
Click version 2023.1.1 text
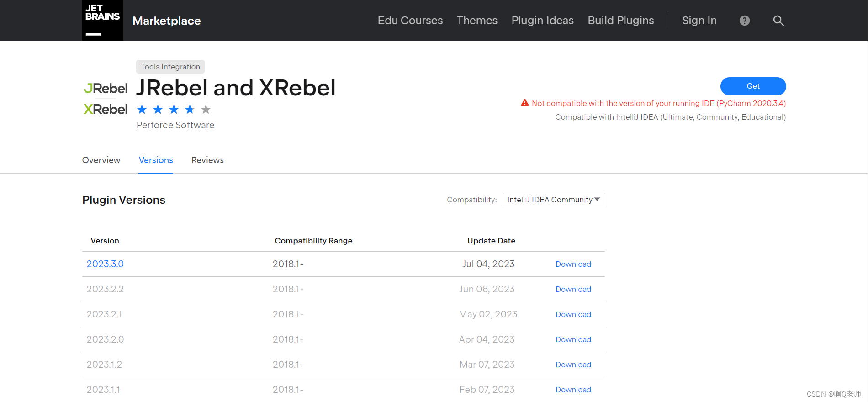[x=103, y=390]
